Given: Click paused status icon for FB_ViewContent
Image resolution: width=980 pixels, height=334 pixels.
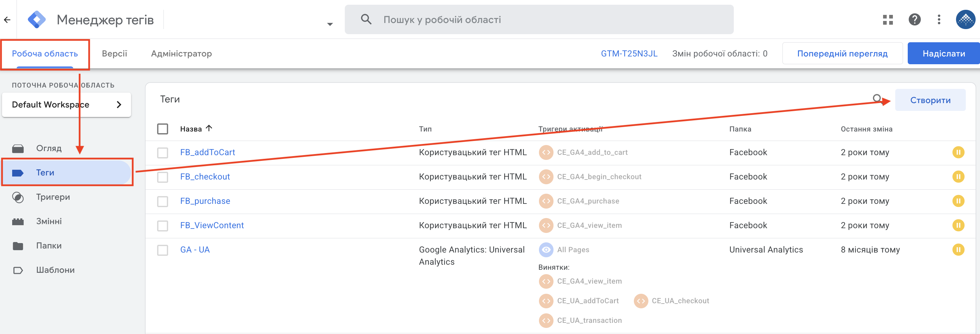Looking at the screenshot, I should click(x=958, y=225).
